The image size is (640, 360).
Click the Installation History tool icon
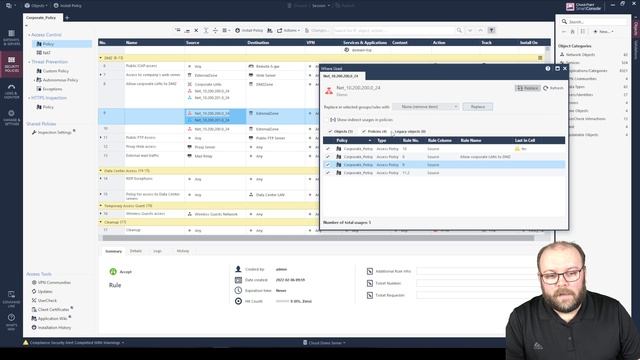click(34, 327)
